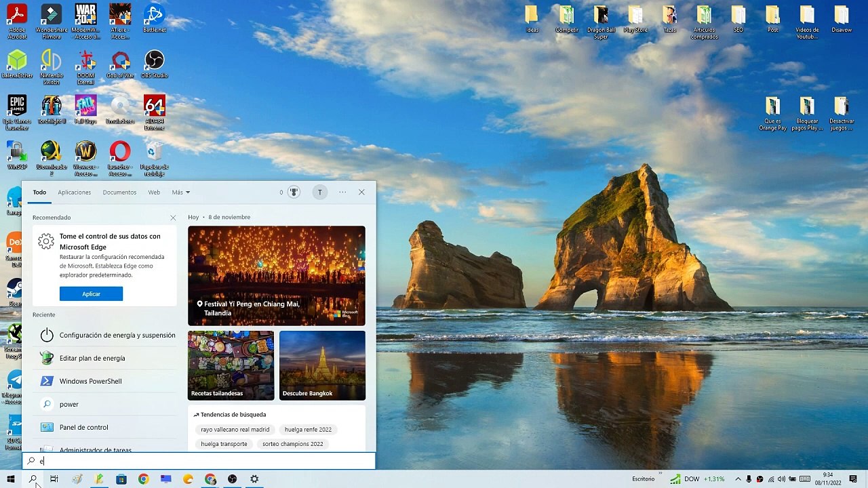Select the recent search 'power'

105,405
